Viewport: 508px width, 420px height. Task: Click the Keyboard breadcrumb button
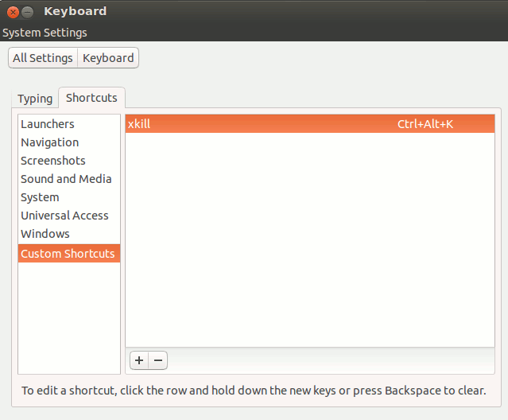(108, 58)
